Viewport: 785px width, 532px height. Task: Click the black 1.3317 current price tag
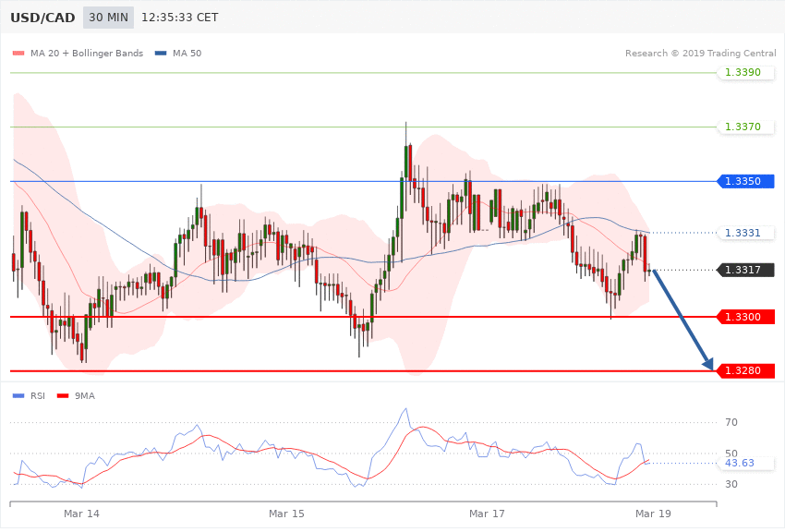[746, 270]
